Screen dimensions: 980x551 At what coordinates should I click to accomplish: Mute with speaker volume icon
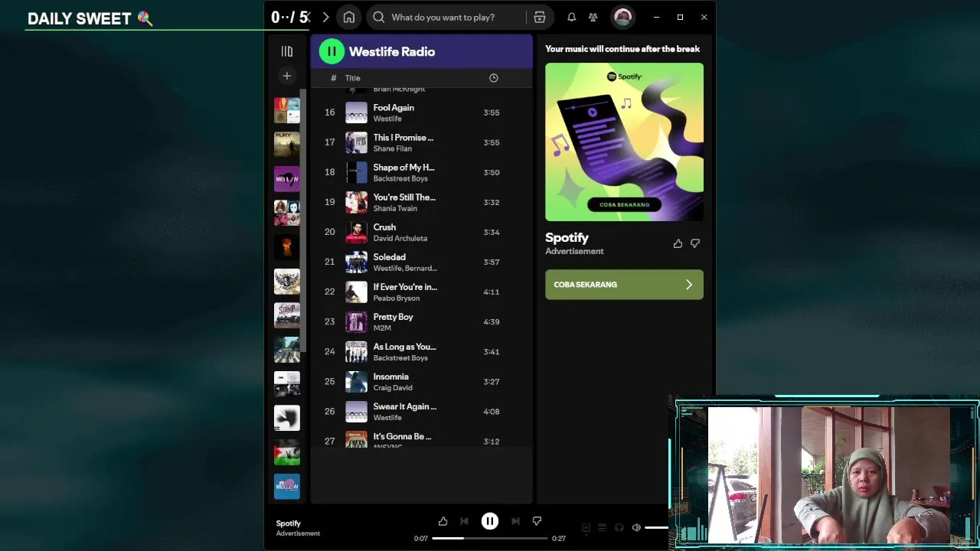coord(636,527)
